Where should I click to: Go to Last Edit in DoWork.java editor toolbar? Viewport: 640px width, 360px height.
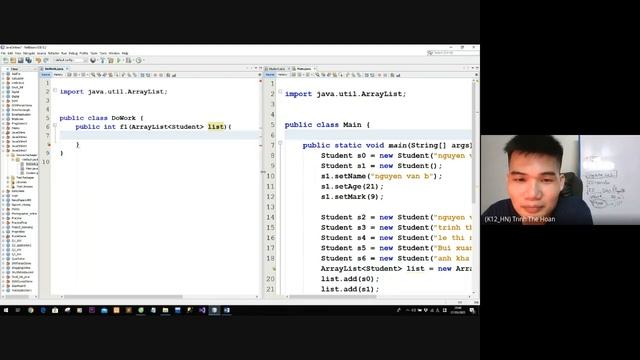[x=69, y=75]
